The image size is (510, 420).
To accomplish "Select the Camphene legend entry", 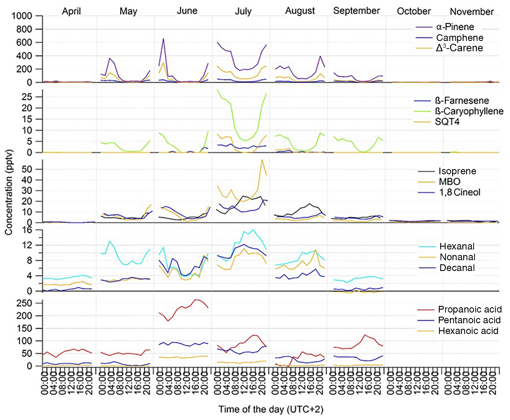I will (x=459, y=38).
